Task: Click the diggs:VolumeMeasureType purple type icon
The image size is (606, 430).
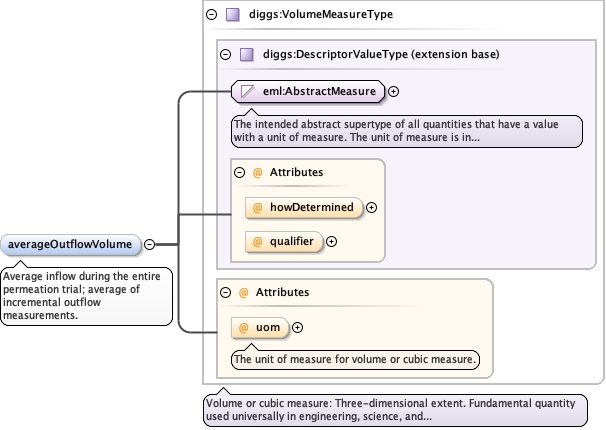Action: (233, 15)
